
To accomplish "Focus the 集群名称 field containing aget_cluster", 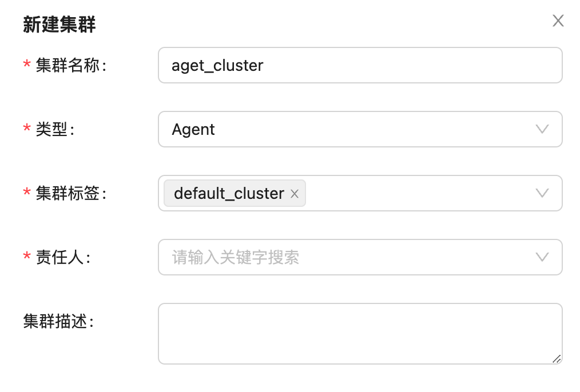I will coord(360,65).
